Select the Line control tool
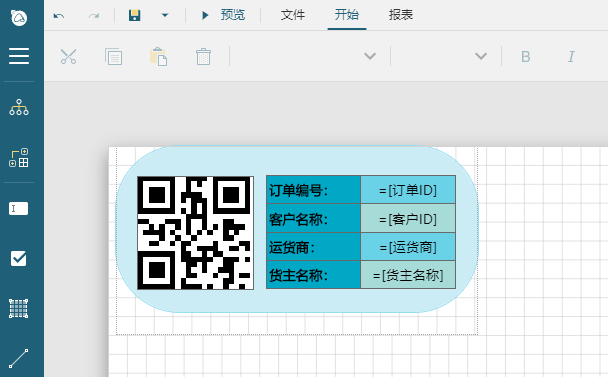Image resolution: width=608 pixels, height=377 pixels. 19,358
